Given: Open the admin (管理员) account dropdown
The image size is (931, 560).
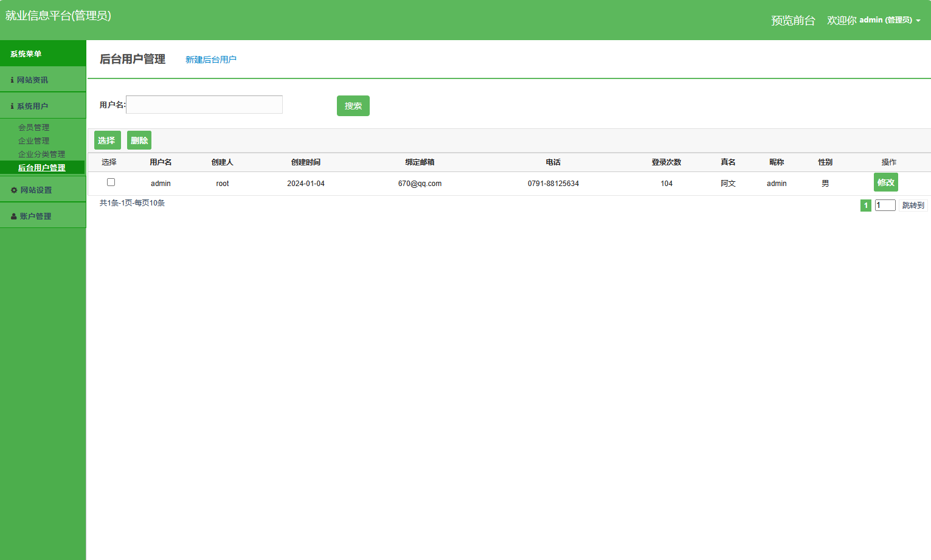Looking at the screenshot, I should pos(889,20).
